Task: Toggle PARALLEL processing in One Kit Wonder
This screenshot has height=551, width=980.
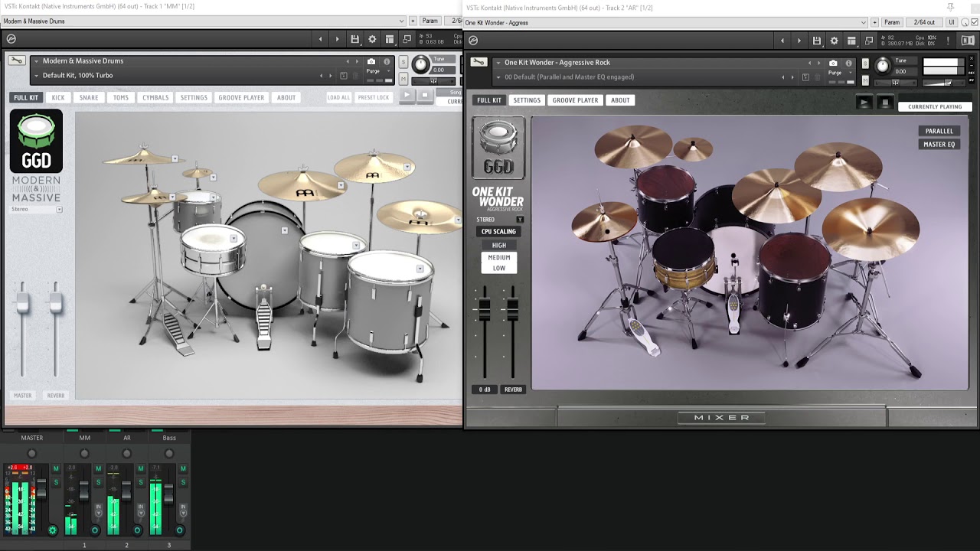Action: tap(939, 131)
